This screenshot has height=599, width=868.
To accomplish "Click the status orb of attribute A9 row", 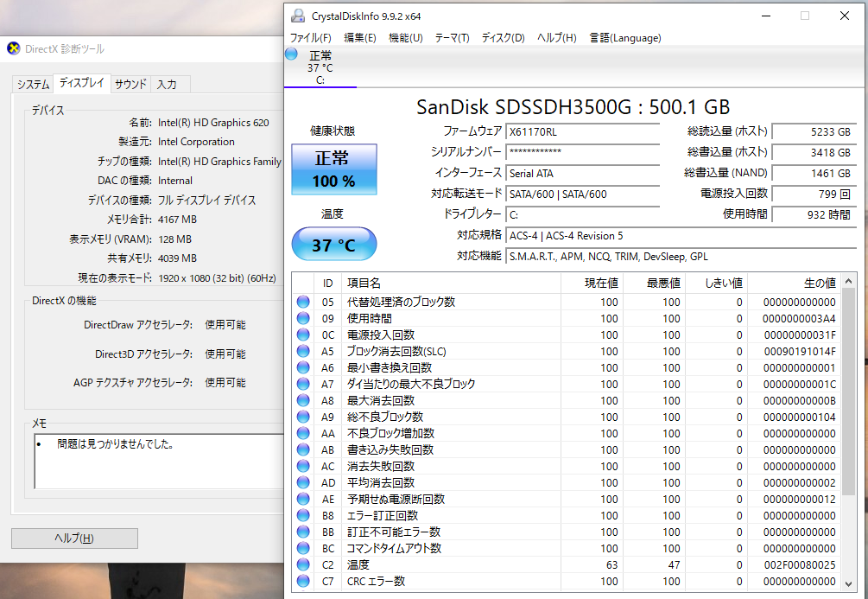I will pyautogui.click(x=303, y=417).
